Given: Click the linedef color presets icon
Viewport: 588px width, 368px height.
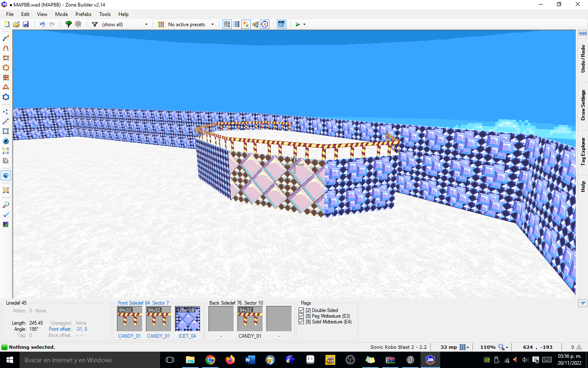Looking at the screenshot, I should coord(161,25).
